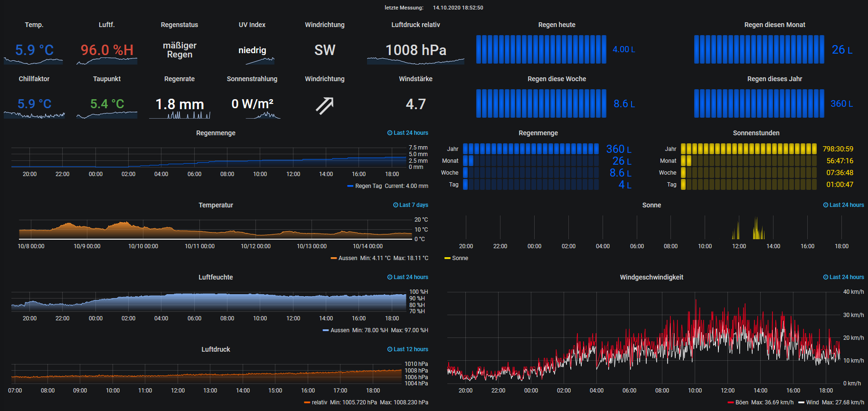Screen dimensions: 868x411
Task: Open the Regen diesen Monat title menu
Action: (775, 25)
